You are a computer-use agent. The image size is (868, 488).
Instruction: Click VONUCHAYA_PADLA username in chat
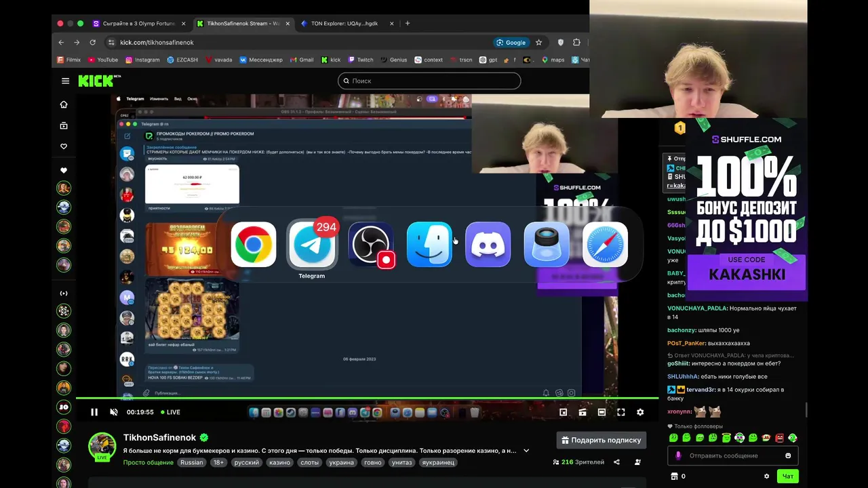(697, 308)
